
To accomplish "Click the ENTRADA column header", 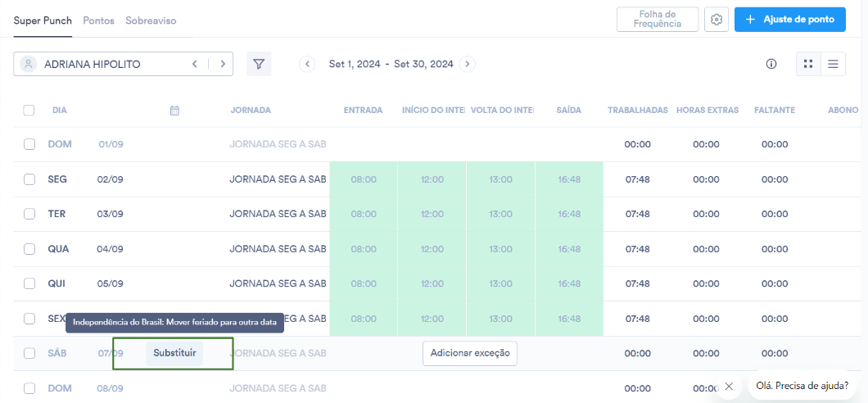I will [363, 110].
